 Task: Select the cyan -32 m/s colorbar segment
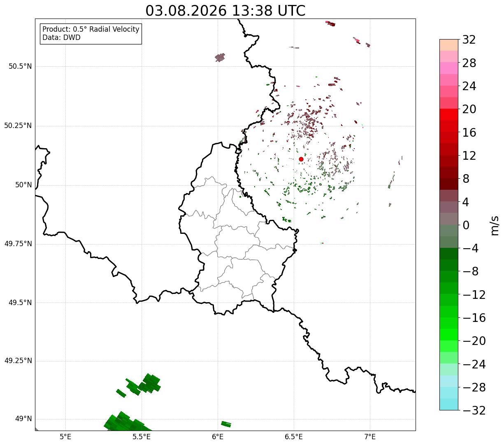pos(449,404)
